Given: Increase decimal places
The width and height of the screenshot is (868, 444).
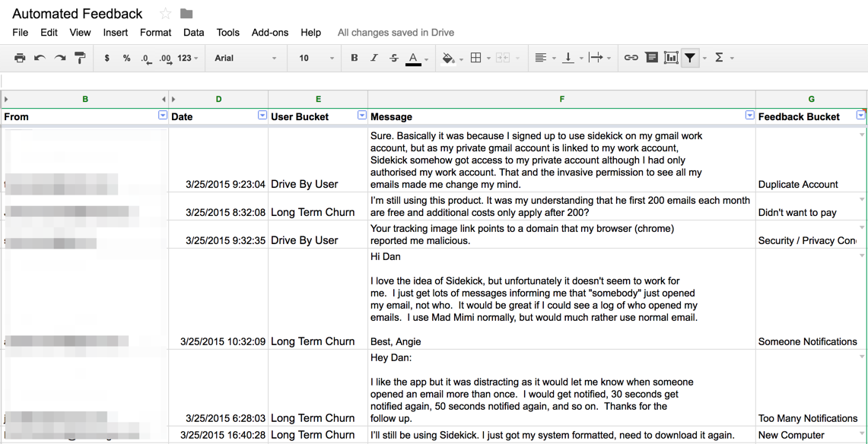Looking at the screenshot, I should [x=165, y=59].
